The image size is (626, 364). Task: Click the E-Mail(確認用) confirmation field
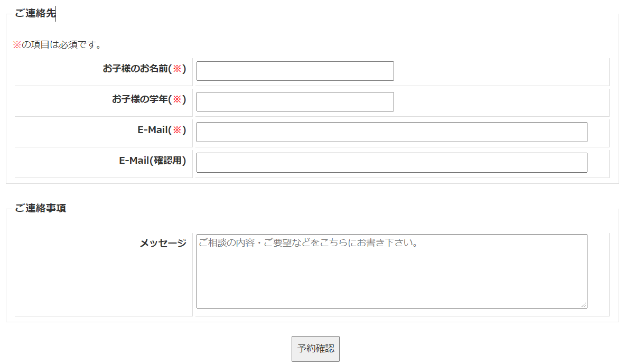[x=391, y=163]
